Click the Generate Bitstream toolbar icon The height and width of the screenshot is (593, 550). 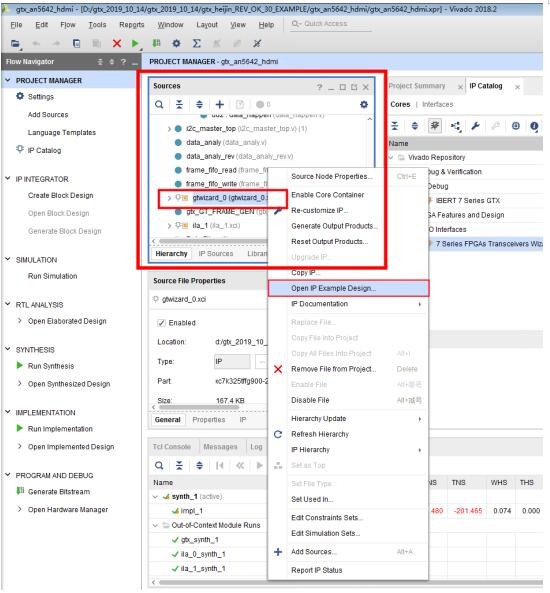click(156, 43)
